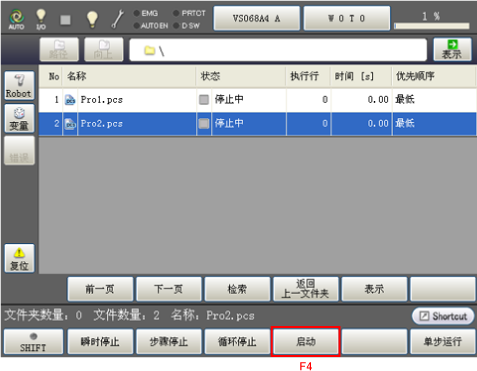Click the green arrow 表示 button

point(452,49)
